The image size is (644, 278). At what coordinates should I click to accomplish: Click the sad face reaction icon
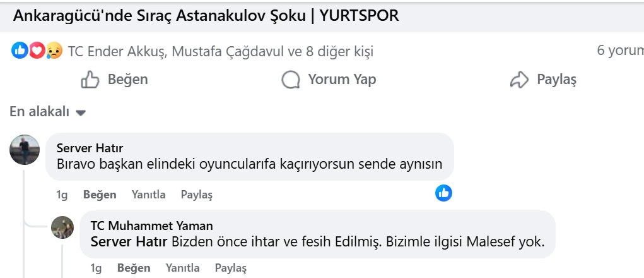(54, 51)
